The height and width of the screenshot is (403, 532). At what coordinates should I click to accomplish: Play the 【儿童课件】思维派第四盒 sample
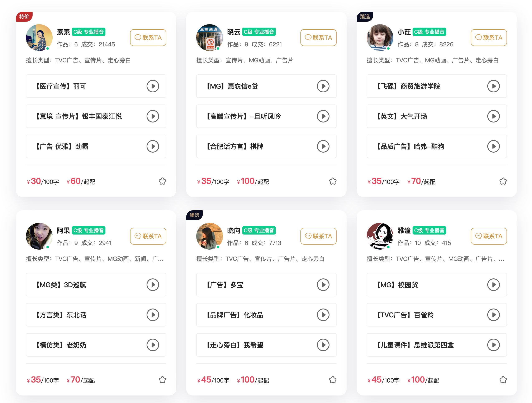493,345
